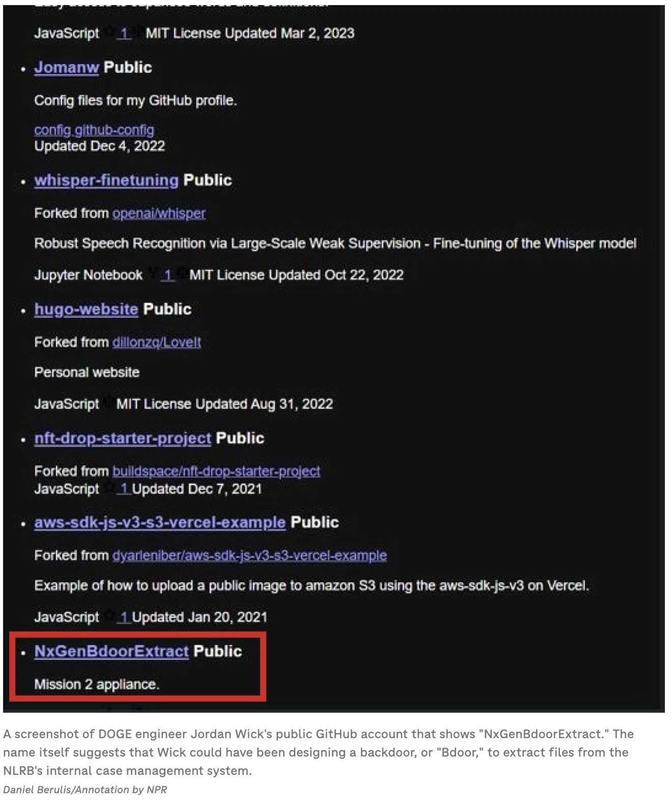Click star icon in Mar 2, 2023 row
This screenshot has width=672, height=809.
[x=109, y=32]
